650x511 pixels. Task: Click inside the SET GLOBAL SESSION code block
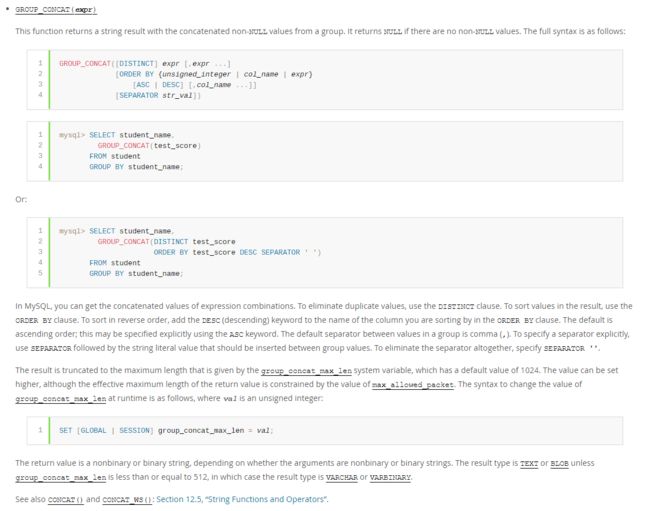click(325, 431)
